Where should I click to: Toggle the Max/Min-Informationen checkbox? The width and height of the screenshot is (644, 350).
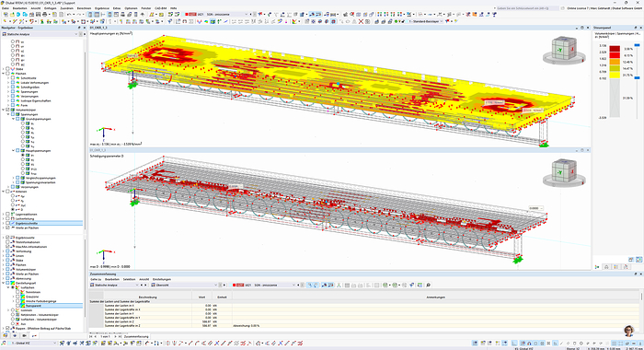(7, 247)
